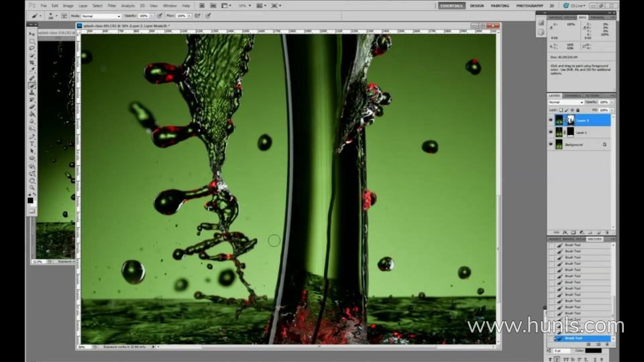Image resolution: width=644 pixels, height=362 pixels.
Task: Open Arrange Documents dropdown
Action: 261,6
